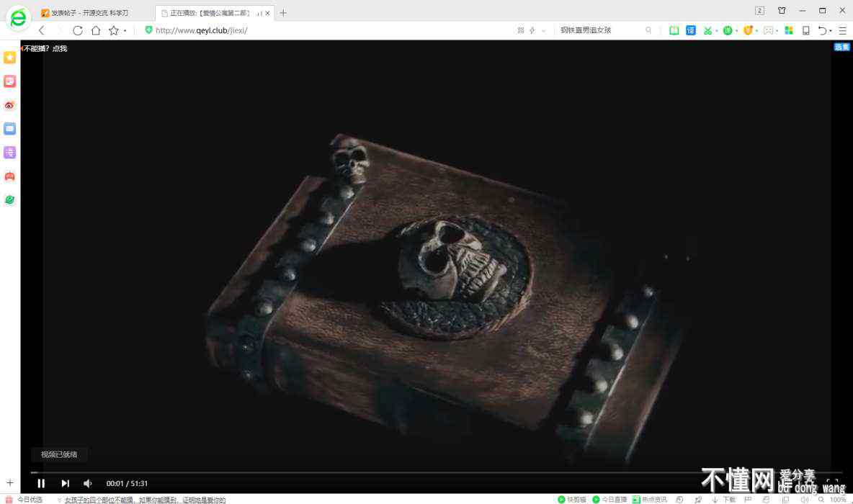Toggle the status bar sound icon

[x=804, y=499]
